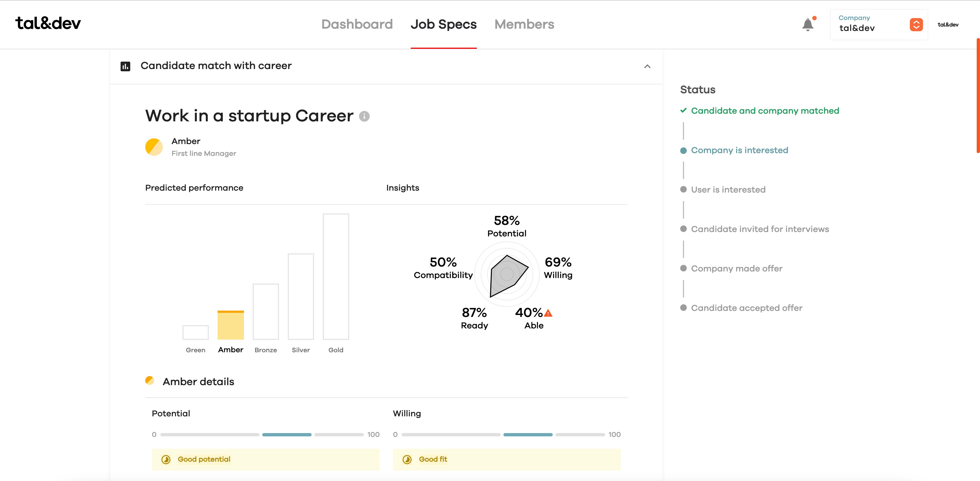
Task: Go to the Dashboard tab
Action: pyautogui.click(x=357, y=24)
